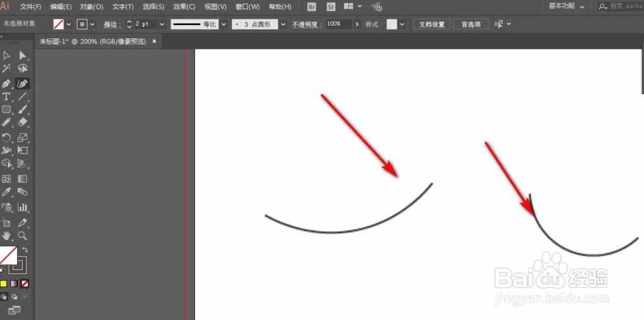Open the variable width profile dropdown
This screenshot has width=644, height=320.
coord(224,24)
